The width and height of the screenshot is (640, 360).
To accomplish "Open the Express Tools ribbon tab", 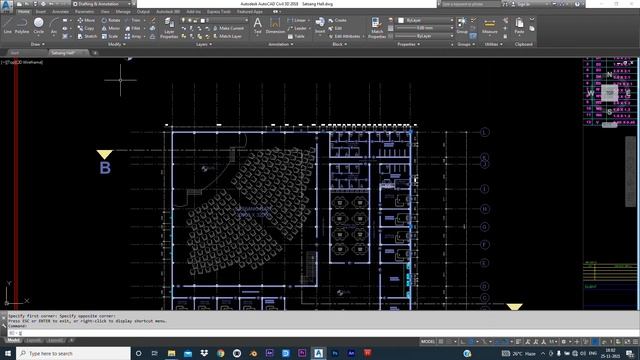I will tap(218, 12).
